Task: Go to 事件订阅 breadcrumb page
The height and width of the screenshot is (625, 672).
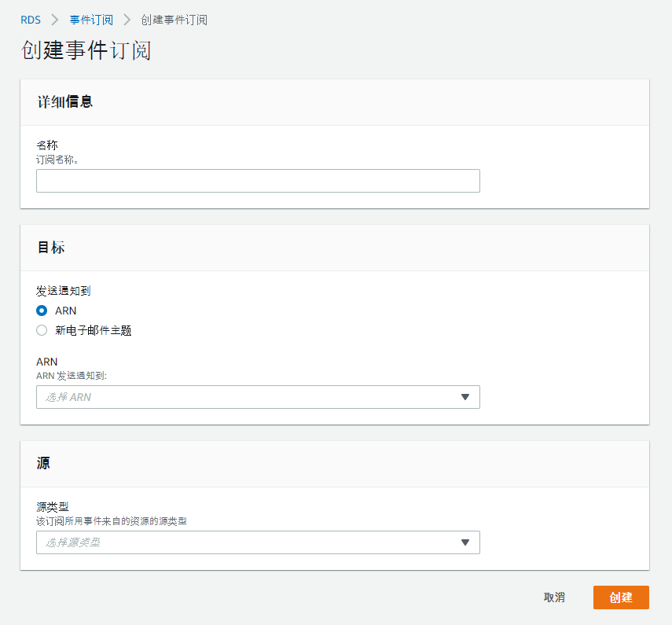Action: coord(91,20)
